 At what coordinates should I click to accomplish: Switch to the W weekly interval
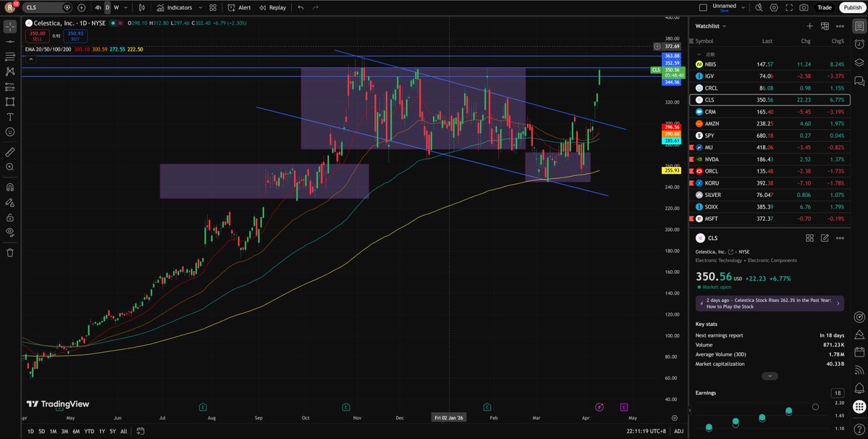117,8
